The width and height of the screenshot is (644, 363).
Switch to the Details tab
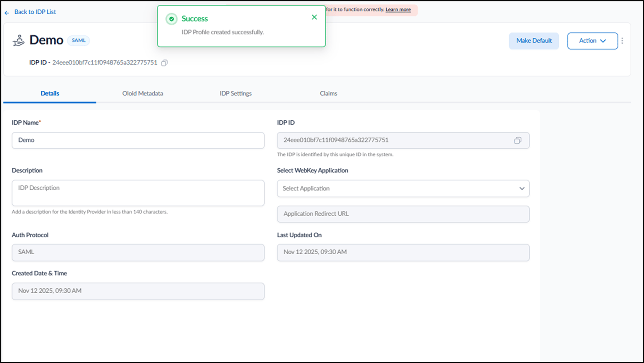click(x=50, y=93)
